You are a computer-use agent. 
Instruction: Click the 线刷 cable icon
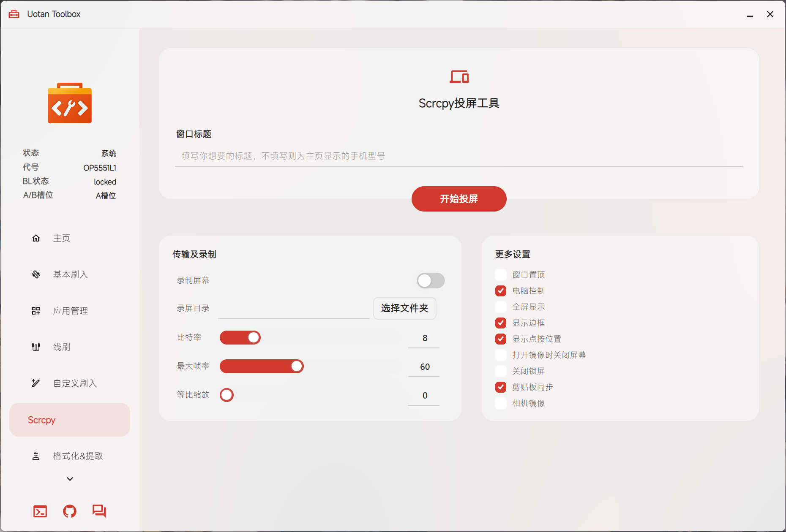click(x=36, y=347)
